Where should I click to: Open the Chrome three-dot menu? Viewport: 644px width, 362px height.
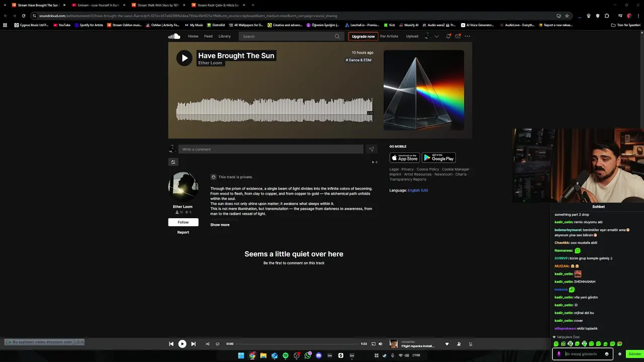pyautogui.click(x=638, y=16)
